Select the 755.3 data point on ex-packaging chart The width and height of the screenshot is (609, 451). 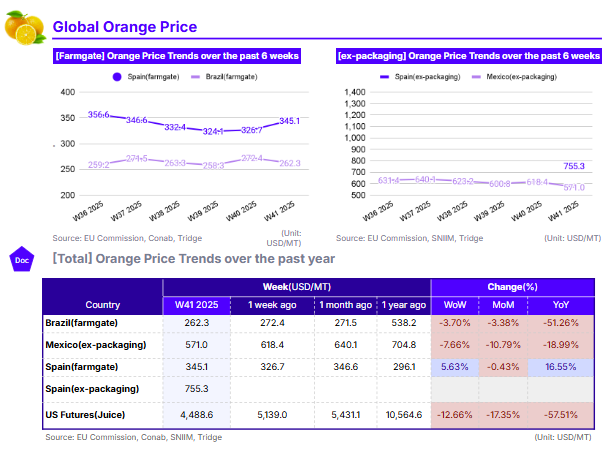point(574,166)
